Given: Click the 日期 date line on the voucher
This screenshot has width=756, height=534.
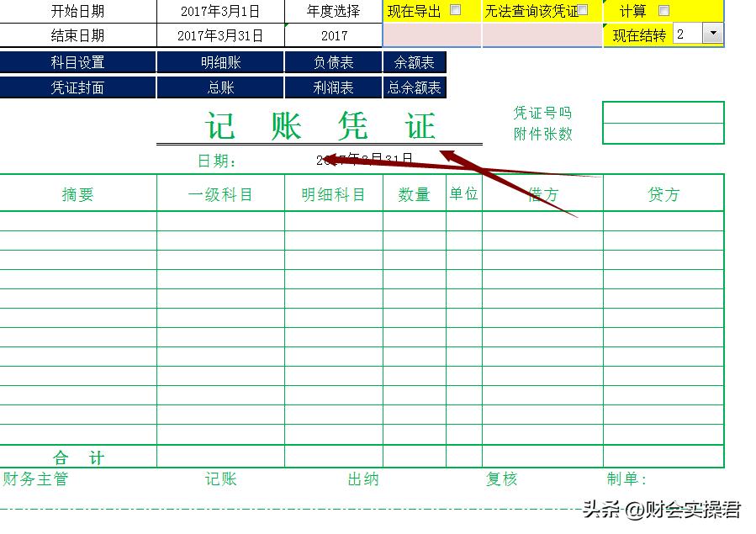Looking at the screenshot, I should (x=362, y=156).
